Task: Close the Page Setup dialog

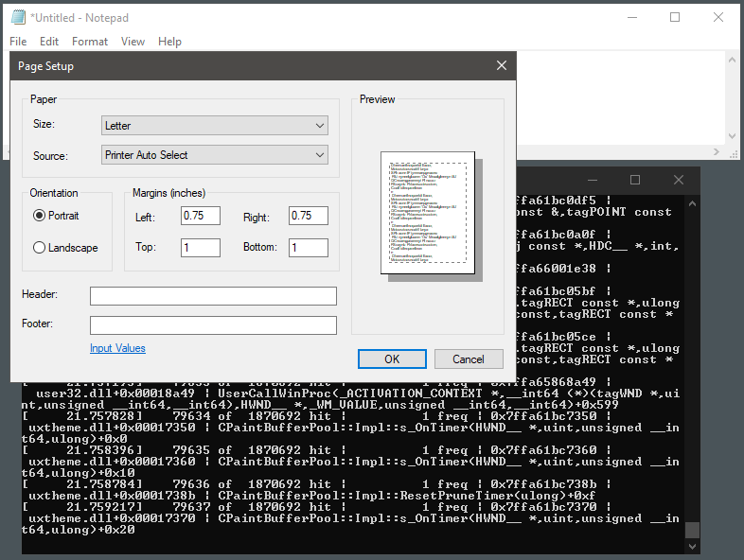Action: click(x=502, y=65)
